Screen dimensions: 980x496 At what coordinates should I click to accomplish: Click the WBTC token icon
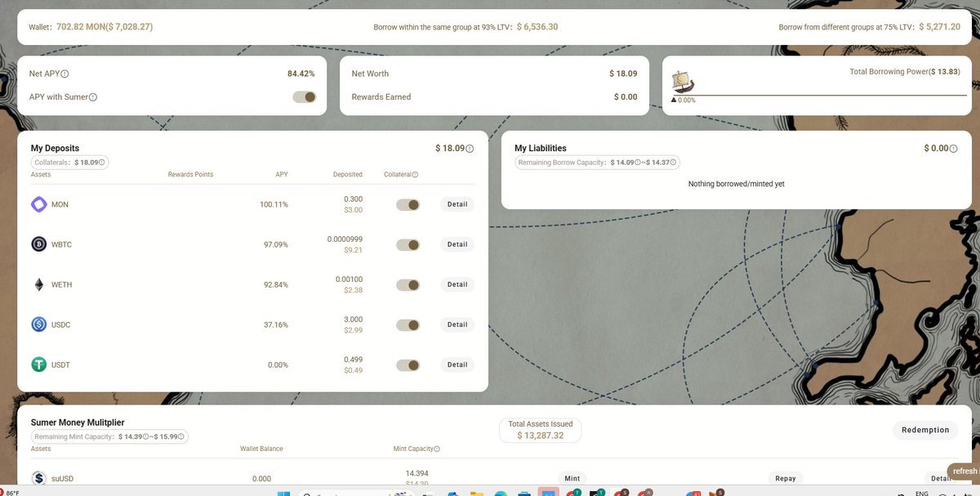pos(38,244)
